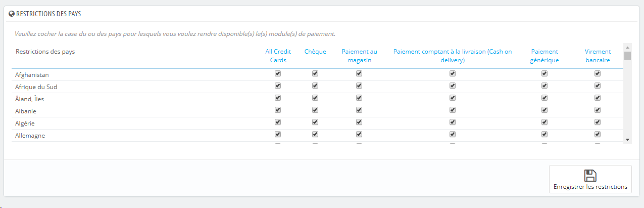Toggle Virement bancaire for Afghanistan
Viewport: 644px width, 208px height.
point(598,73)
